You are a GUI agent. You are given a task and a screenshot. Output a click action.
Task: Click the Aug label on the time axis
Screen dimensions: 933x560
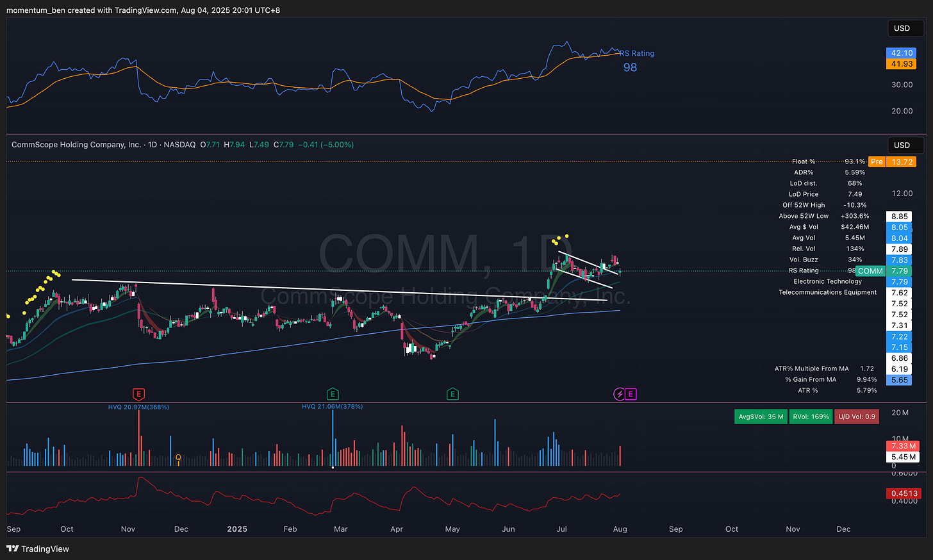click(x=620, y=529)
